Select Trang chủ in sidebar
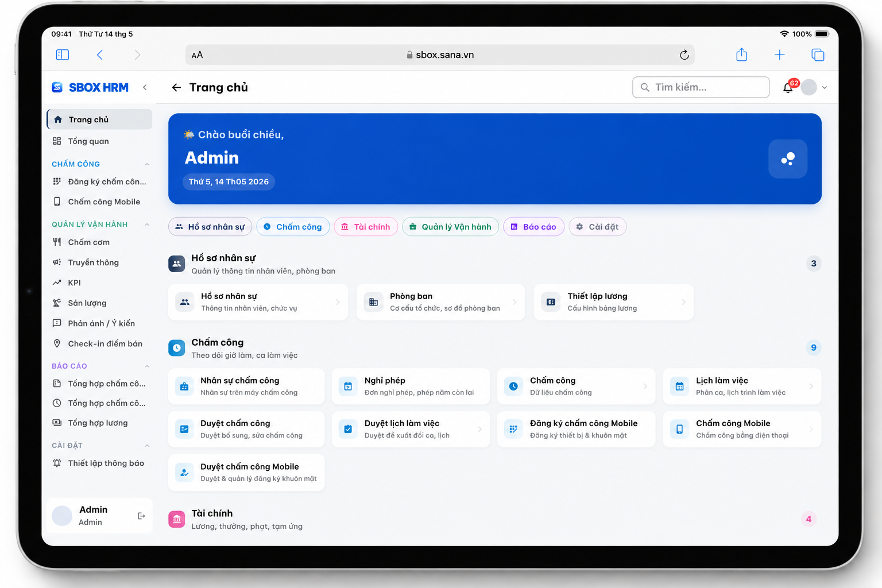882x588 pixels. pos(99,119)
